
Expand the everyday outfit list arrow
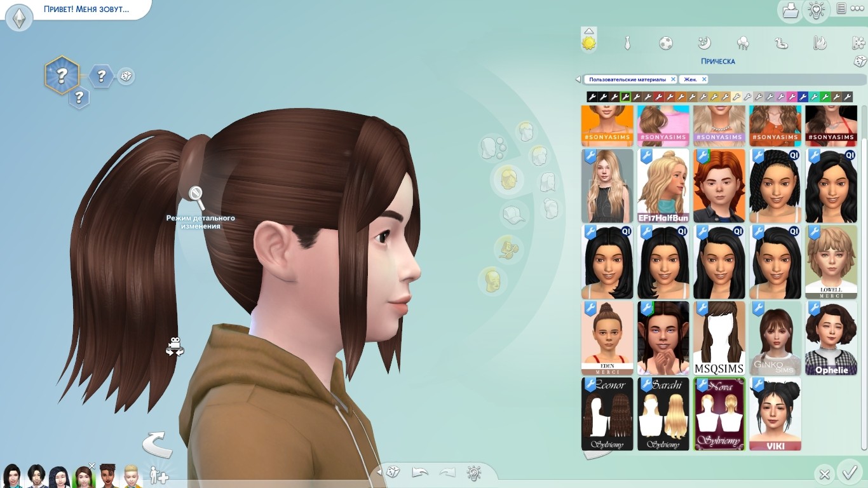pos(589,30)
